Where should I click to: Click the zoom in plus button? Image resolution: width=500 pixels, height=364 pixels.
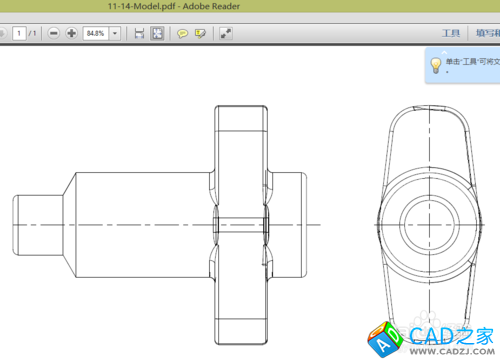(x=71, y=33)
